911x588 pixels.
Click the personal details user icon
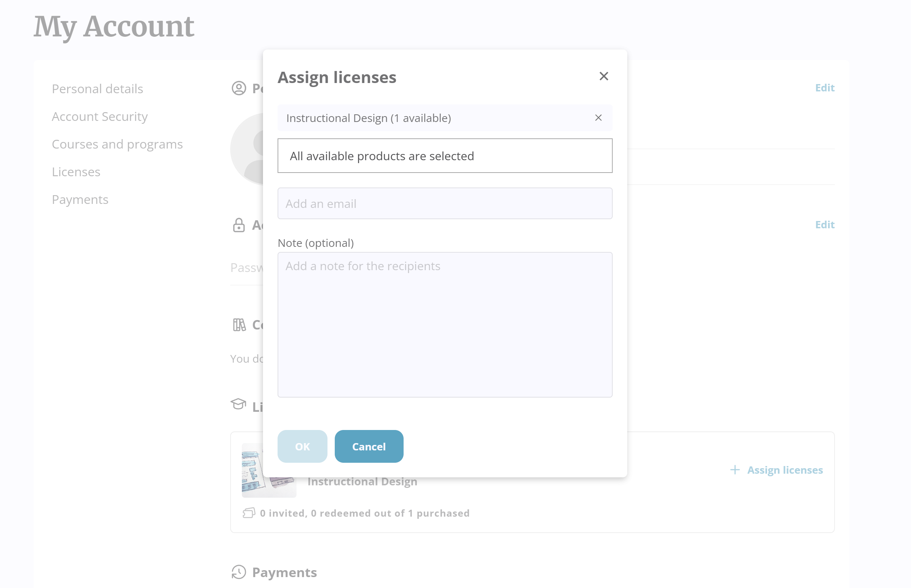click(x=239, y=88)
